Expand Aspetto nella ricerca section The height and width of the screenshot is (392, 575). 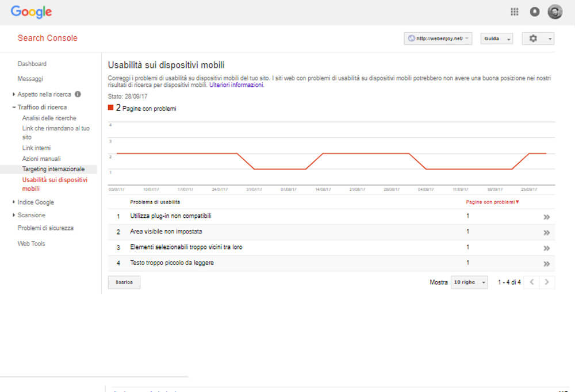(x=14, y=94)
